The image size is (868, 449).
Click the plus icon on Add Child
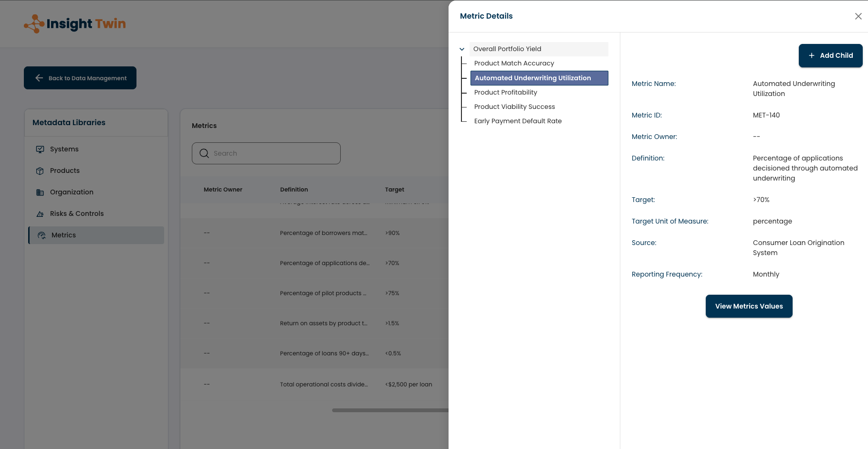[811, 56]
